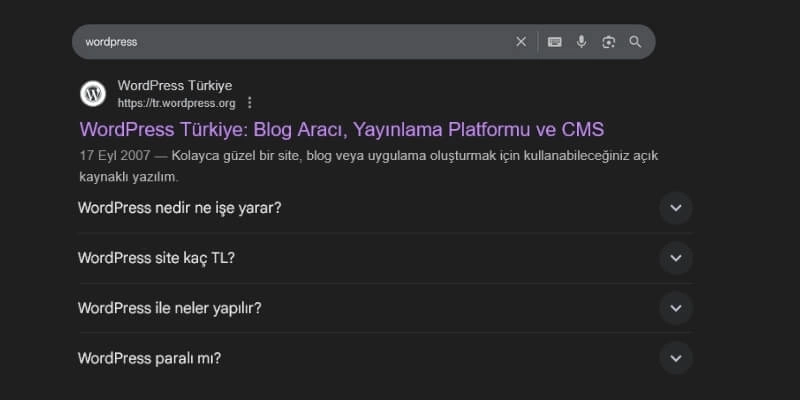
Task: Click question text WordPress nedir ne işe yarar?
Action: pos(180,208)
